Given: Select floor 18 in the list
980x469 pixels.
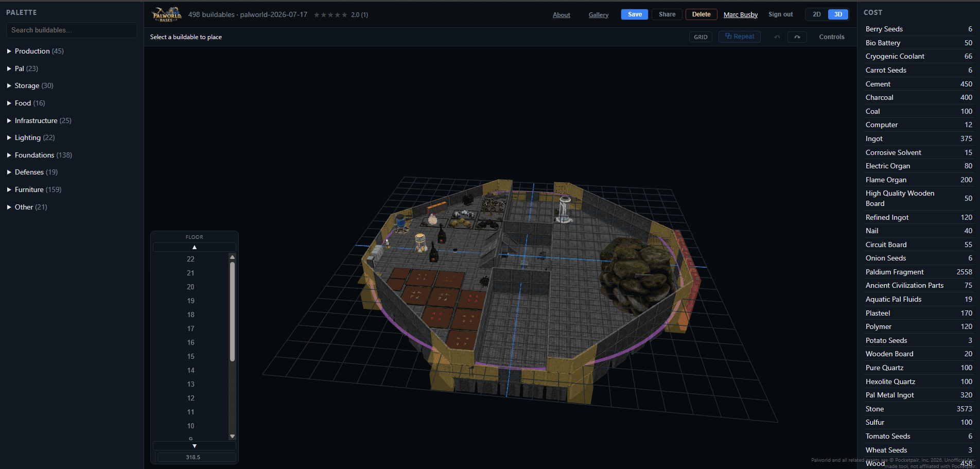Looking at the screenshot, I should coord(190,315).
